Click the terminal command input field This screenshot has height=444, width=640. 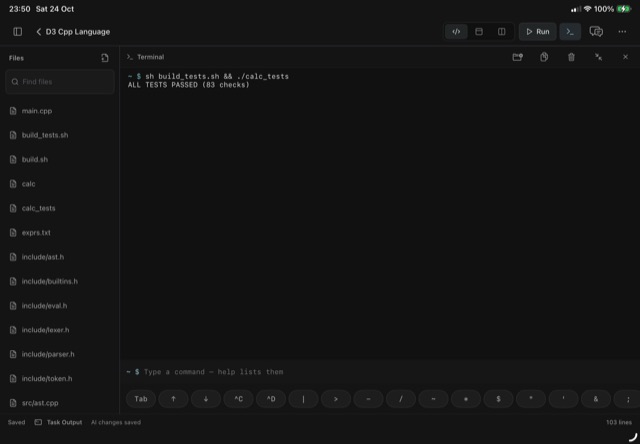pyautogui.click(x=380, y=372)
